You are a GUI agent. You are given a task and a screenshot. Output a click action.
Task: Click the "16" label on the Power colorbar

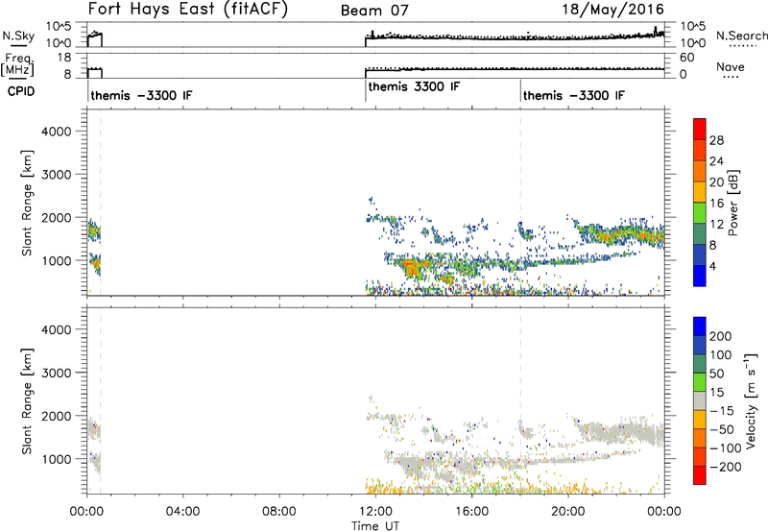pyautogui.click(x=716, y=203)
